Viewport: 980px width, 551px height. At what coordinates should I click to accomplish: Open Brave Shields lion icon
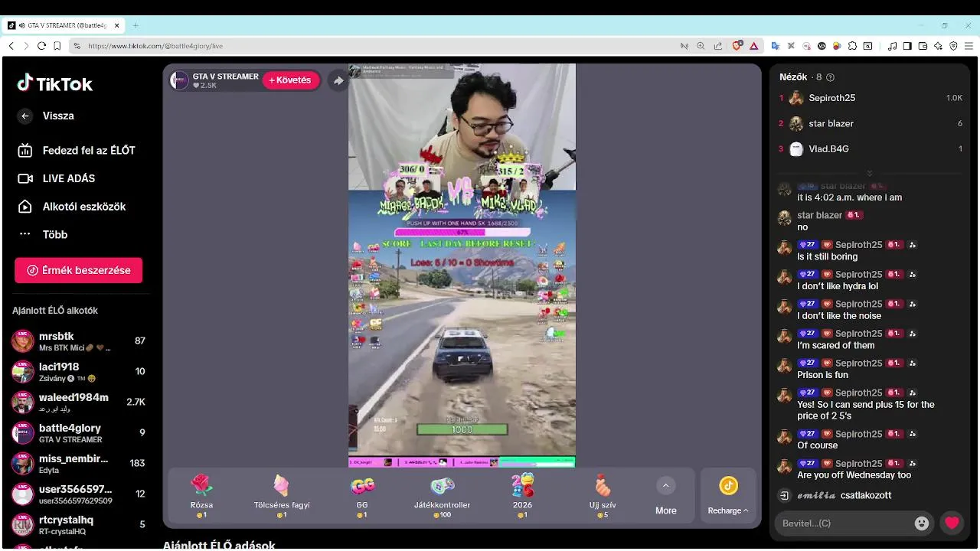[x=737, y=46]
